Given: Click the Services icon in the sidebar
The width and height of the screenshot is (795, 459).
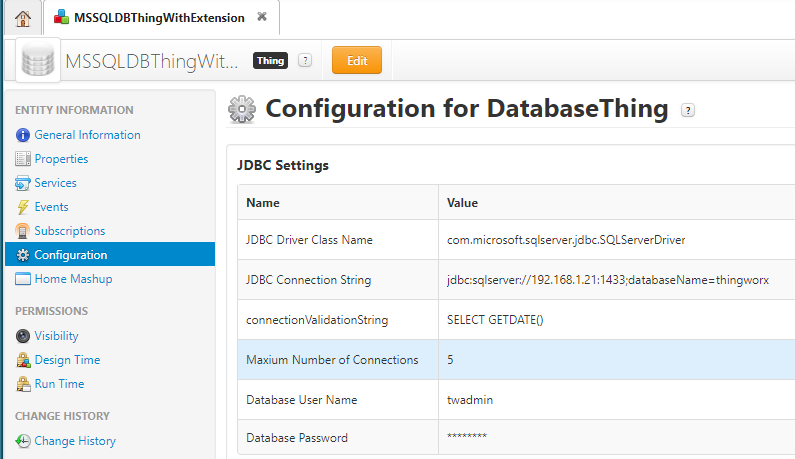Looking at the screenshot, I should click(x=23, y=183).
